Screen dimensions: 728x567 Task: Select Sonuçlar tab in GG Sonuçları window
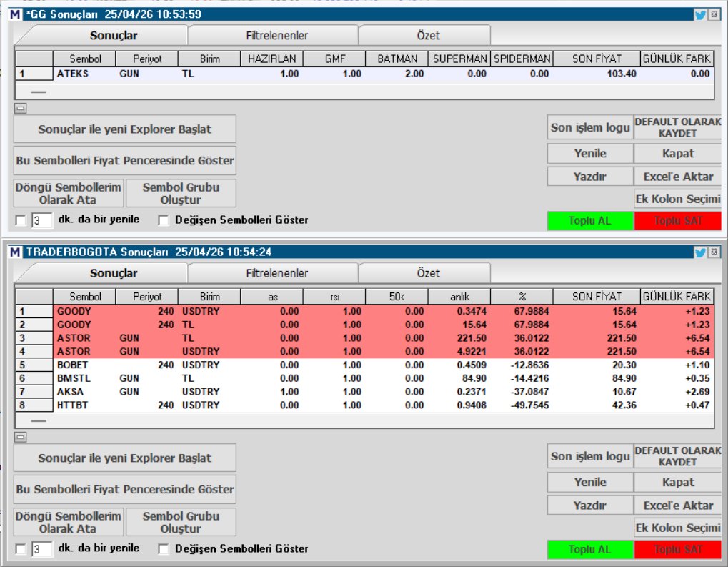click(114, 35)
